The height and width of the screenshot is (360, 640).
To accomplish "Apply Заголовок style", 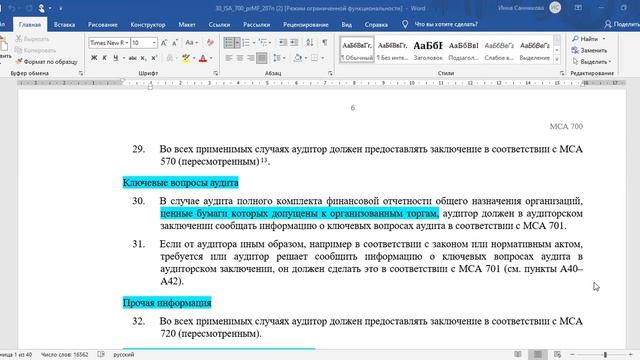I will click(x=428, y=50).
